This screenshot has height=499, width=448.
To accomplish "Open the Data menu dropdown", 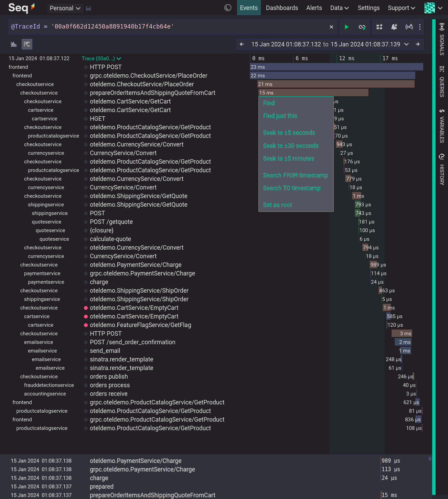I will pos(340,8).
